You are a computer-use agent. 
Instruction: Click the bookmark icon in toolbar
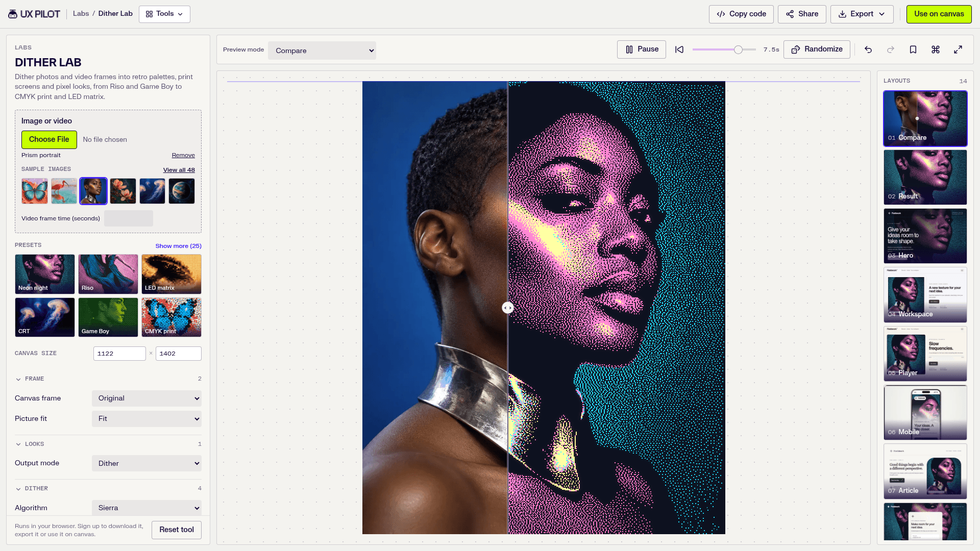913,49
